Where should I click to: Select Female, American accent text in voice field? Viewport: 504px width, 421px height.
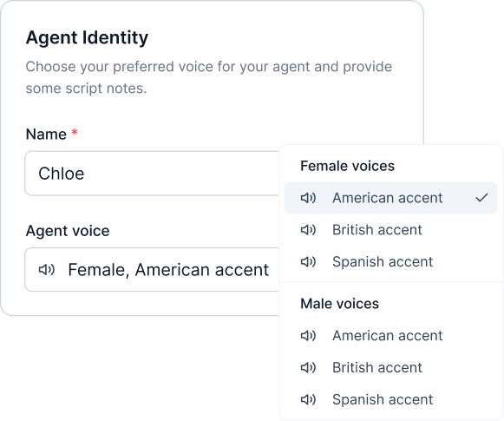pyautogui.click(x=168, y=269)
